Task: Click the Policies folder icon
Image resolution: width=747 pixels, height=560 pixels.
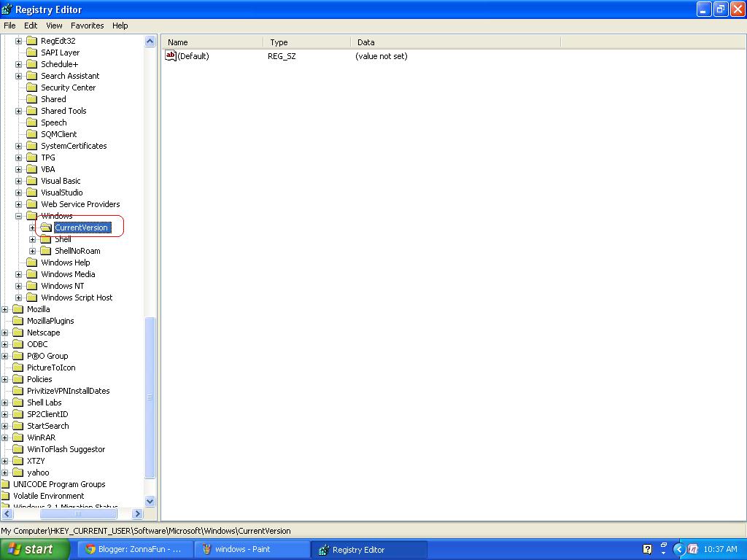Action: point(18,379)
